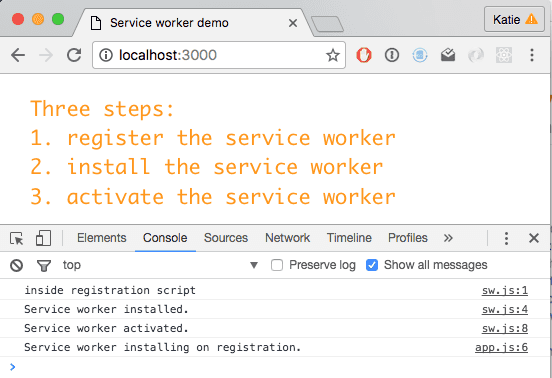This screenshot has height=378, width=552.
Task: Click the 'Three steps:' heading text
Action: [102, 109]
